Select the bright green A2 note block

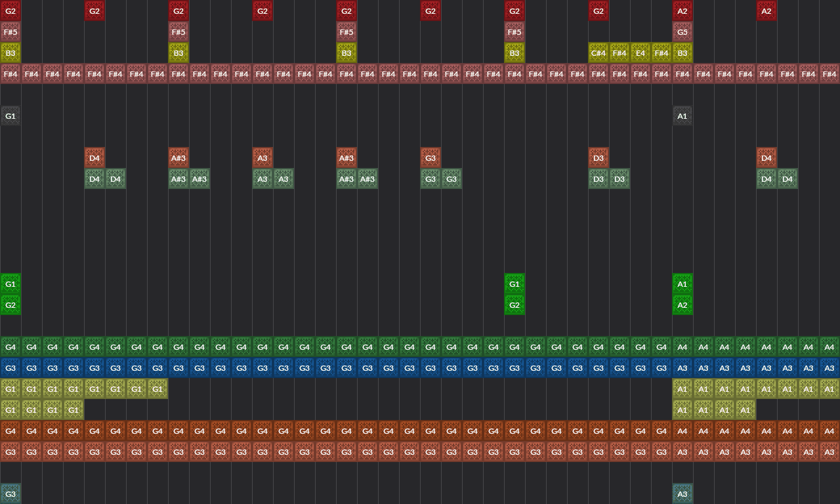tap(682, 304)
